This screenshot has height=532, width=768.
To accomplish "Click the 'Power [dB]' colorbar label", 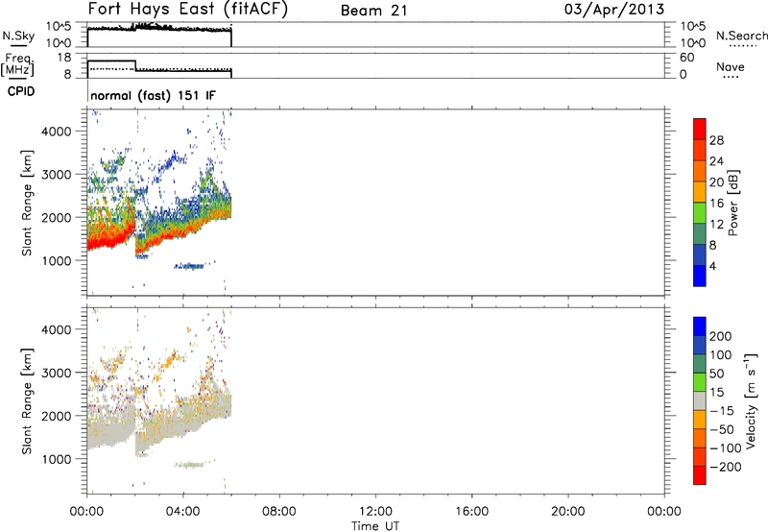I will pos(732,203).
